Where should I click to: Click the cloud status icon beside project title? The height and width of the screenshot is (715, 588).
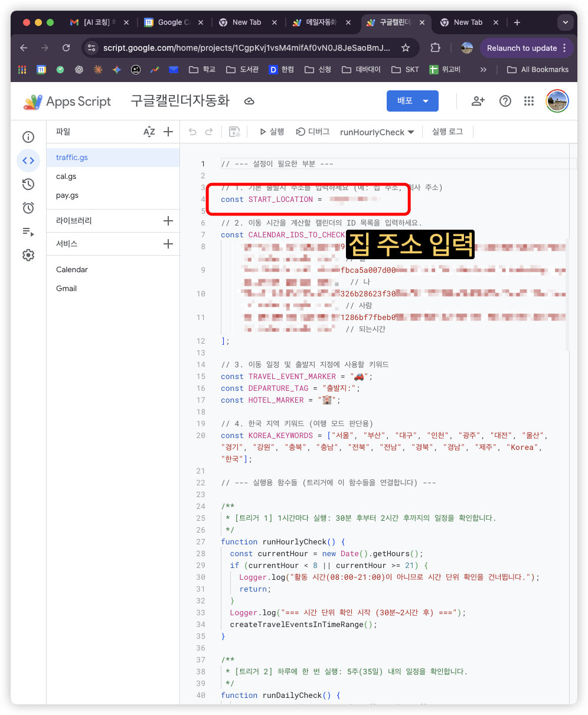coord(249,102)
